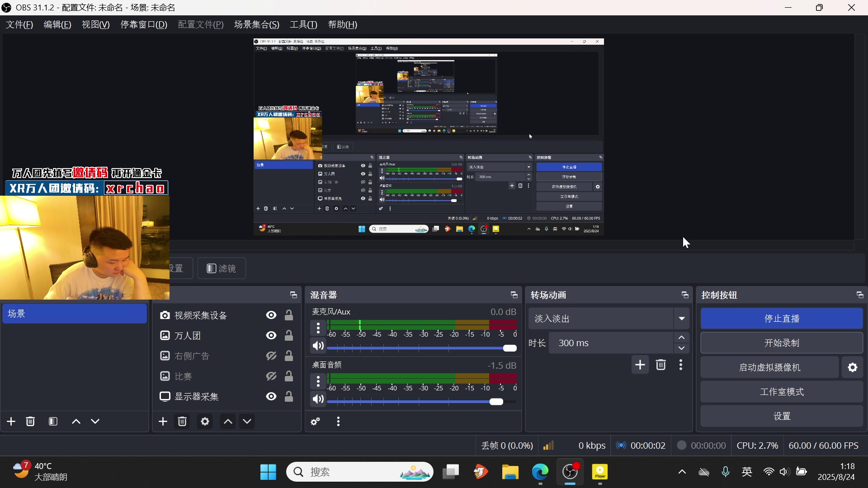Move scene up with arrow icon
The height and width of the screenshot is (488, 868).
pyautogui.click(x=76, y=422)
